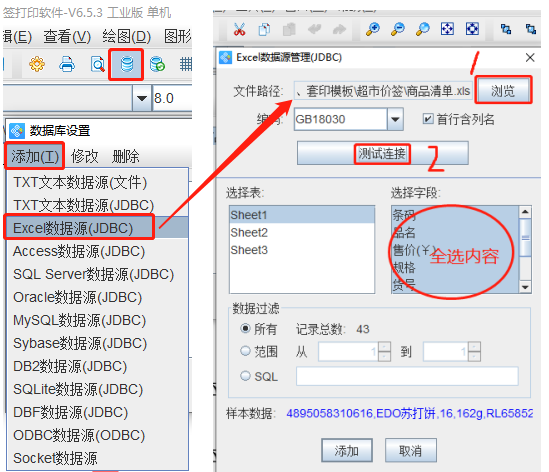
Task: Click the print icon in the toolbar
Action: (67, 64)
